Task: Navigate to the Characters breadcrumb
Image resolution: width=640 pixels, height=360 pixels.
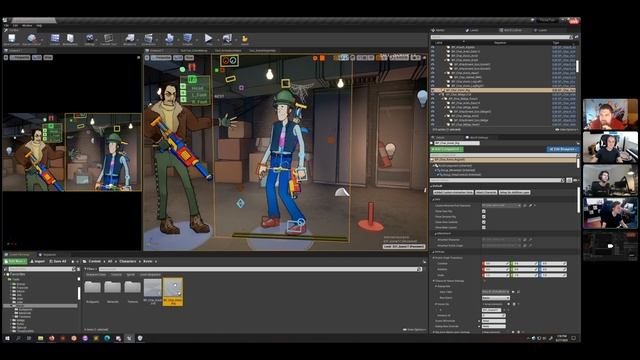Action: (127, 261)
